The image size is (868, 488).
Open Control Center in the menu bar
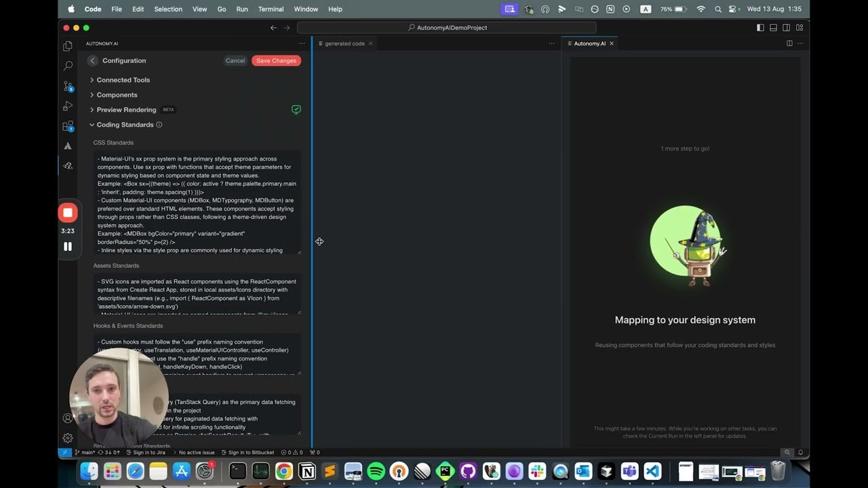pyautogui.click(x=733, y=9)
